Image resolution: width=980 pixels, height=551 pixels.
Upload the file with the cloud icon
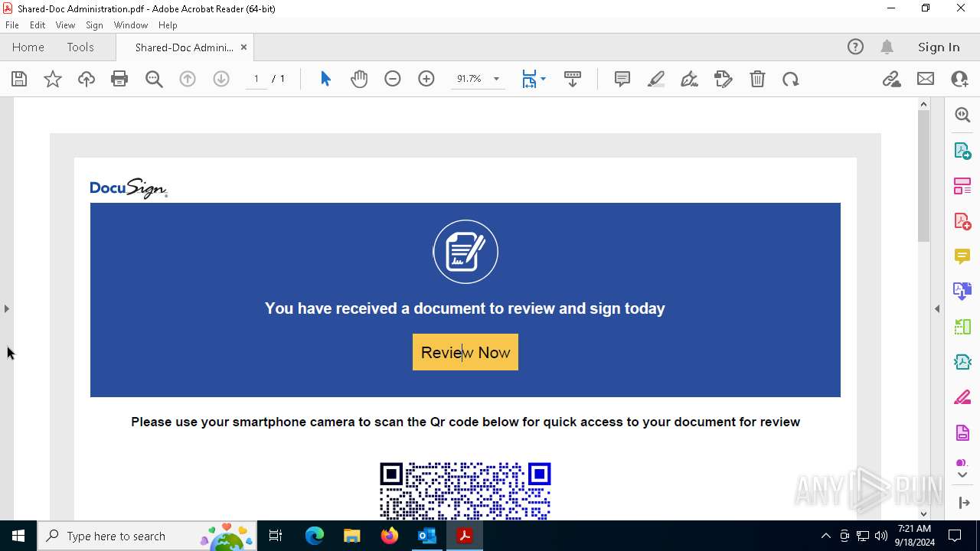click(x=87, y=79)
